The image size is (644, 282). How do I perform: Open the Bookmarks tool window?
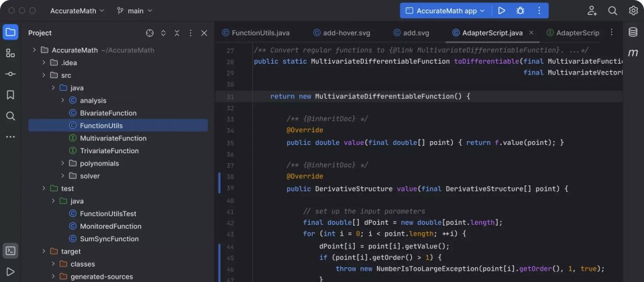pyautogui.click(x=10, y=95)
